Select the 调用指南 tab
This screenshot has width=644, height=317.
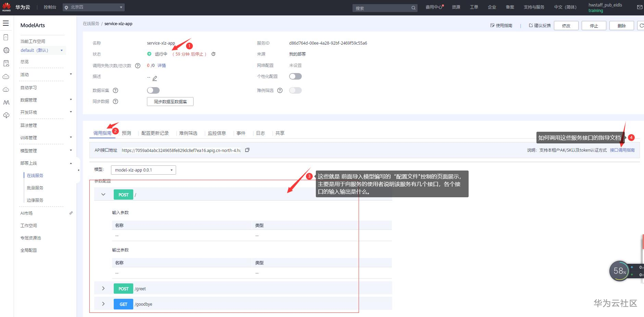click(x=102, y=133)
